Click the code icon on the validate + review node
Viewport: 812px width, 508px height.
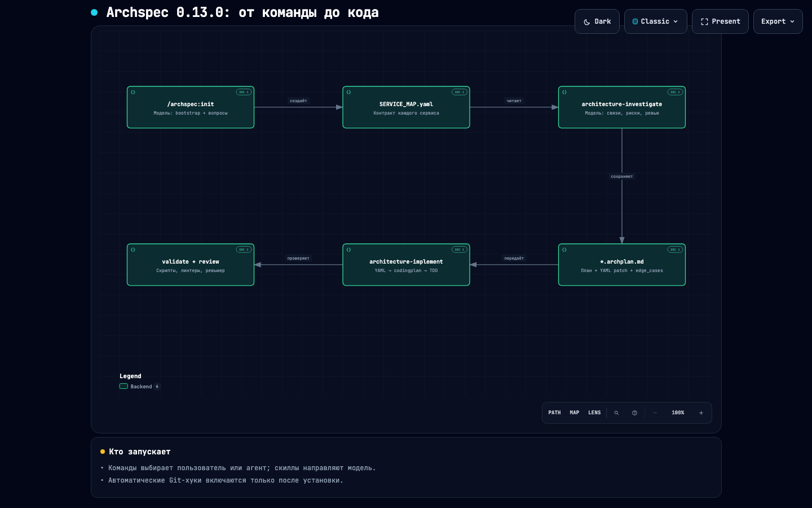[x=133, y=249]
